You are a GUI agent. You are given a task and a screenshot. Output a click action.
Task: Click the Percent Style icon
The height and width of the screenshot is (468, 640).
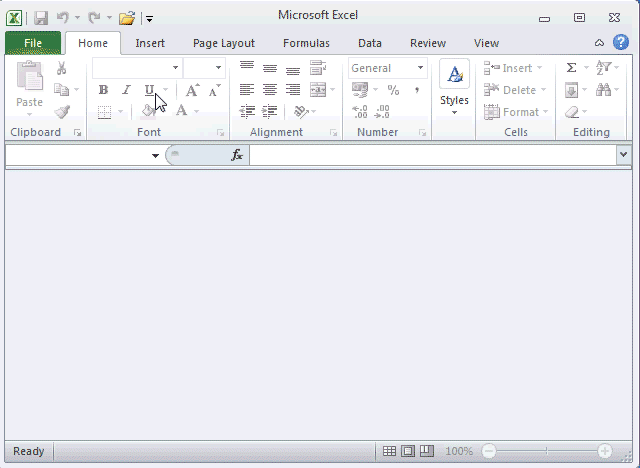[393, 90]
